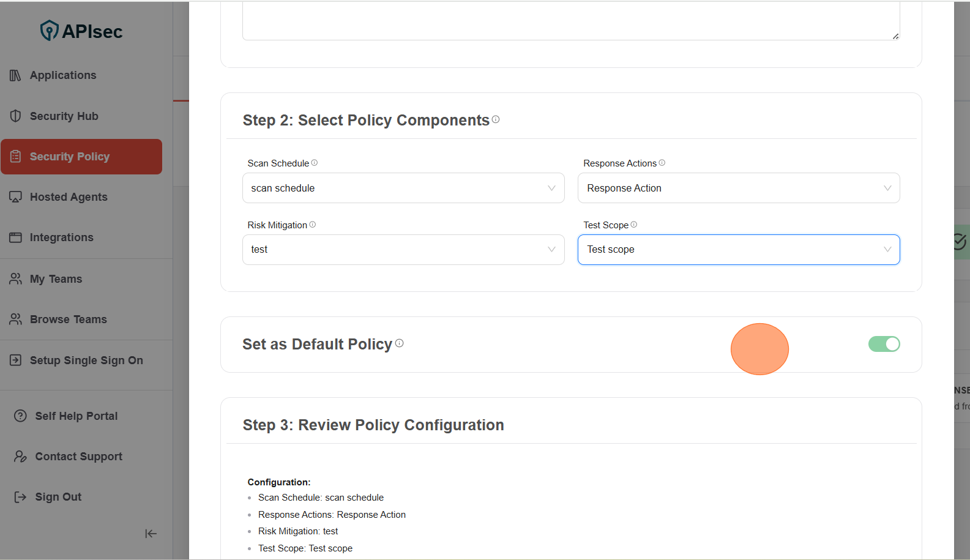
Task: Open Security Hub from the sidebar
Action: 64,116
